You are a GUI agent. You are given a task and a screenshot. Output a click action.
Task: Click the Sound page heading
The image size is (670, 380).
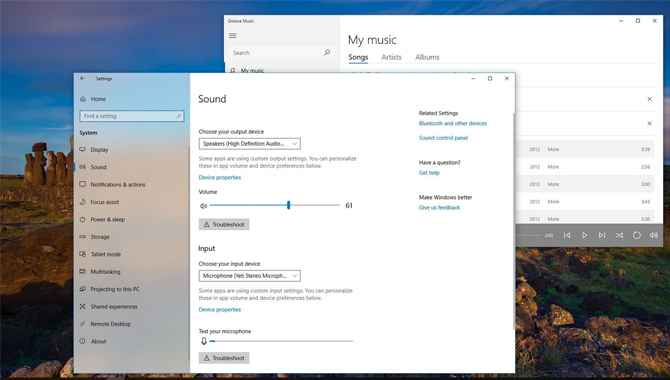(212, 99)
